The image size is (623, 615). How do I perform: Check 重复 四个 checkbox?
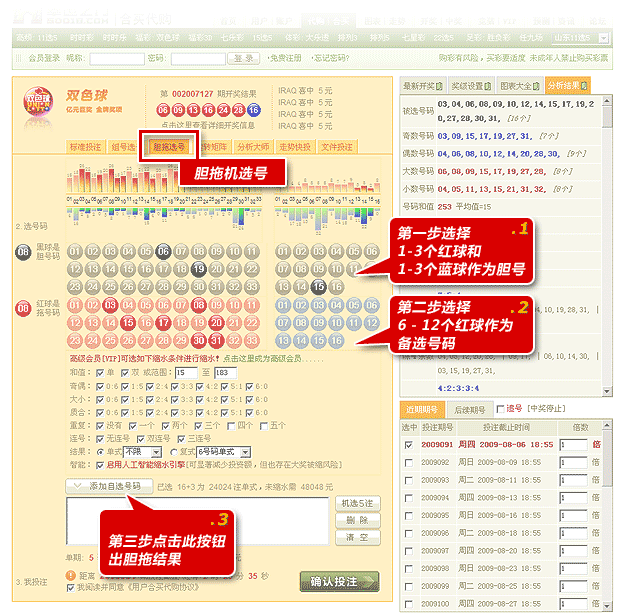click(x=231, y=426)
